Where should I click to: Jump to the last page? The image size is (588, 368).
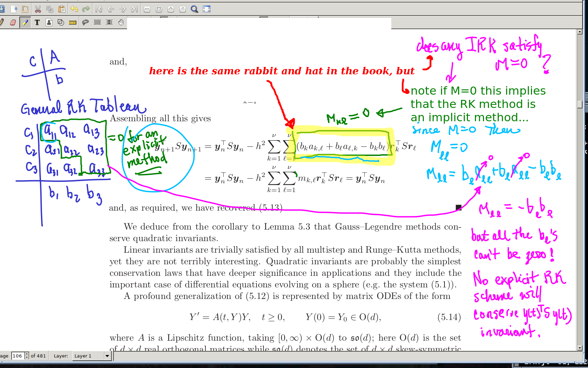coord(134,9)
